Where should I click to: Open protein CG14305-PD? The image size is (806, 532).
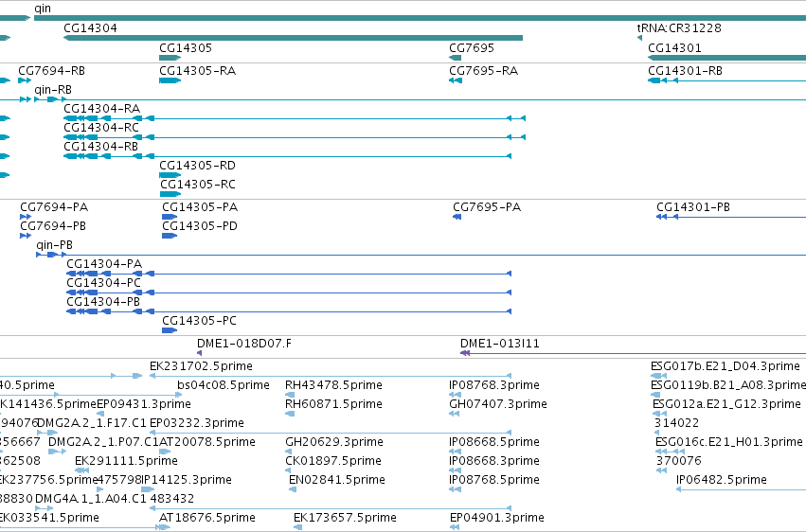pos(200,226)
